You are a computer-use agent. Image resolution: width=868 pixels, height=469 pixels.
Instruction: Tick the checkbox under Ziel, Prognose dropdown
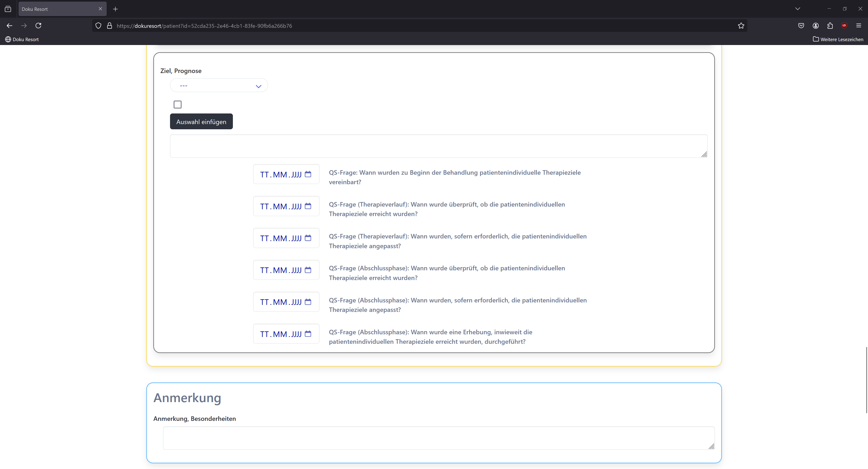[177, 104]
